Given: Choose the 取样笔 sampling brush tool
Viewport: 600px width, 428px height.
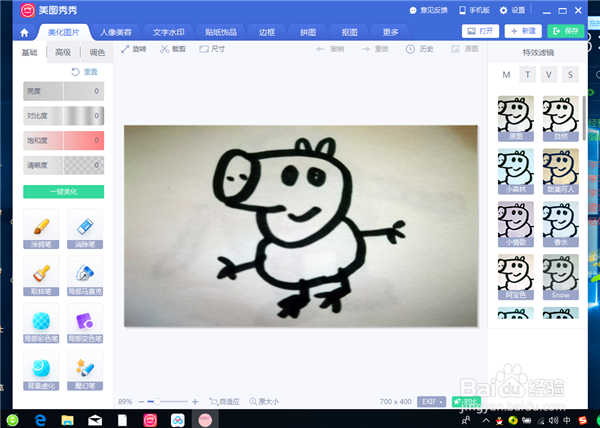Looking at the screenshot, I should point(41,276).
